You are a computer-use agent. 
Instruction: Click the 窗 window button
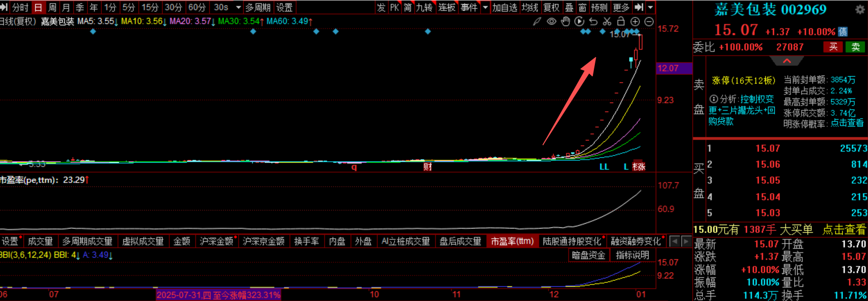click(582, 7)
